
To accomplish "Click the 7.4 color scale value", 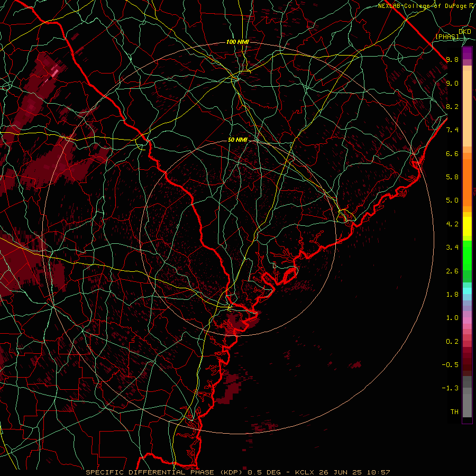I will coord(452,130).
